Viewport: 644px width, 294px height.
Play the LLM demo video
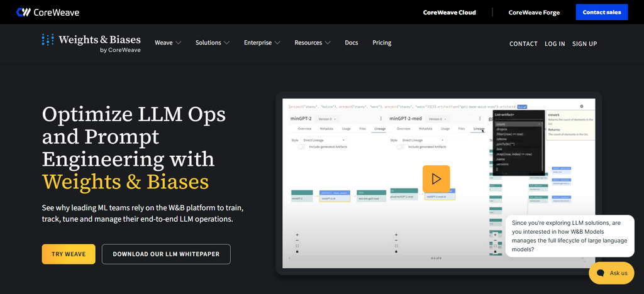click(436, 179)
